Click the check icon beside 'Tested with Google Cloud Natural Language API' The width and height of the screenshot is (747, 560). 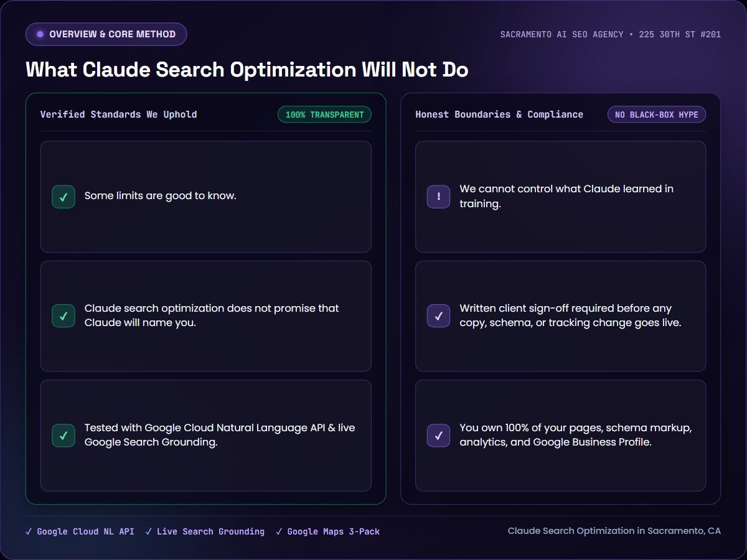[63, 436]
